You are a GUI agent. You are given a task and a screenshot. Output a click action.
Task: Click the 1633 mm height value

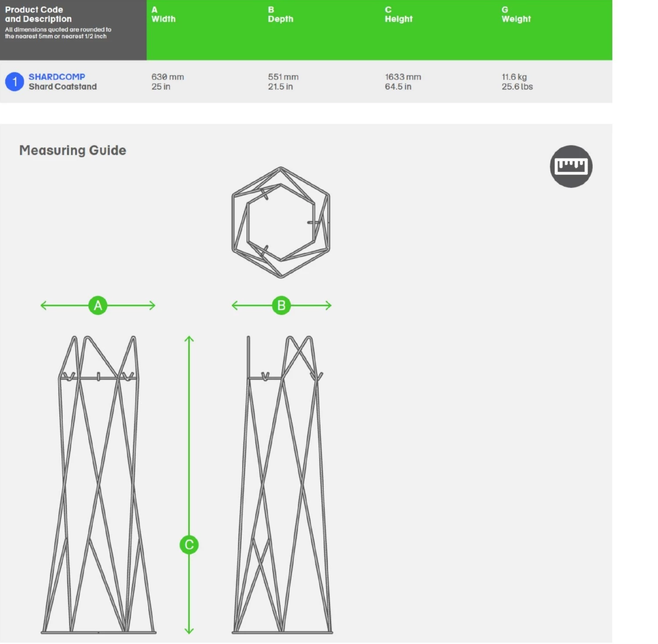(x=403, y=77)
